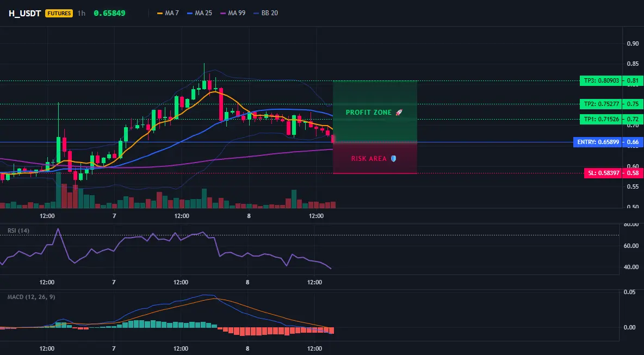This screenshot has height=355, width=644.
Task: Click date label 7 under the RSI pane
Action: tap(114, 282)
